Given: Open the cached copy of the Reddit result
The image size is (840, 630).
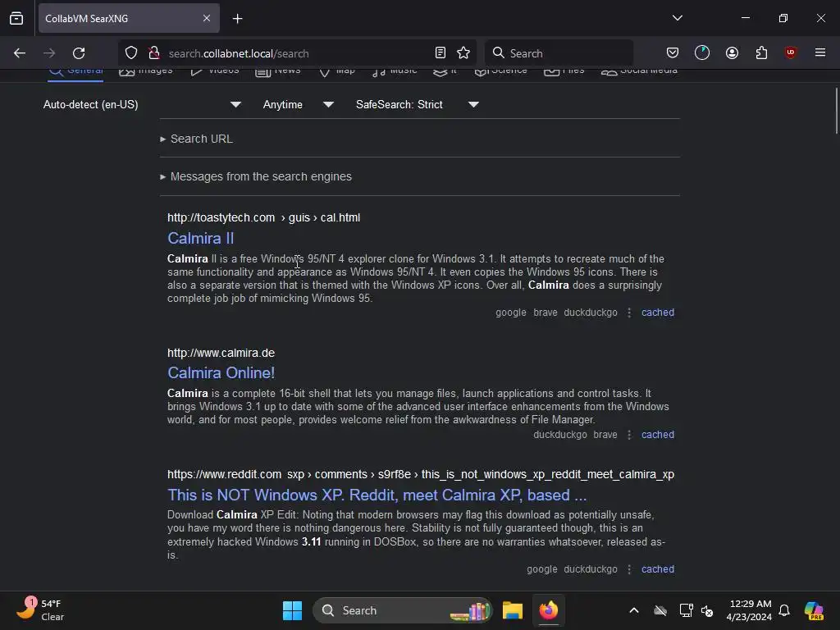Looking at the screenshot, I should pos(658,569).
